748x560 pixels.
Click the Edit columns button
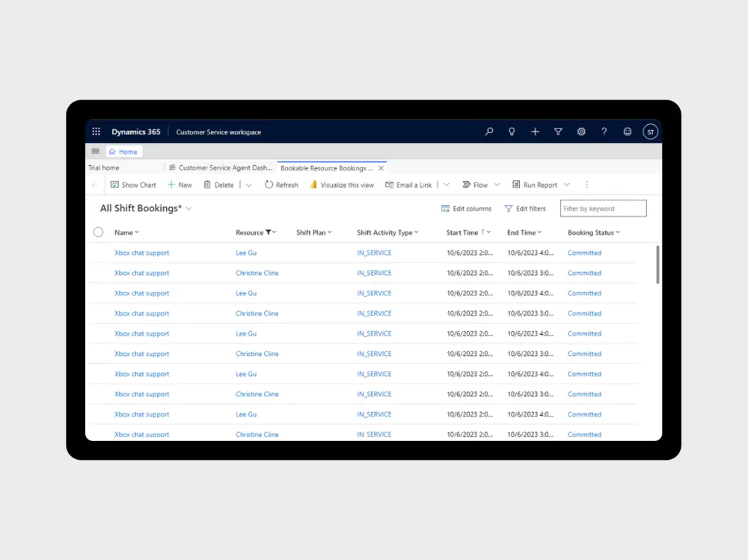pyautogui.click(x=466, y=209)
